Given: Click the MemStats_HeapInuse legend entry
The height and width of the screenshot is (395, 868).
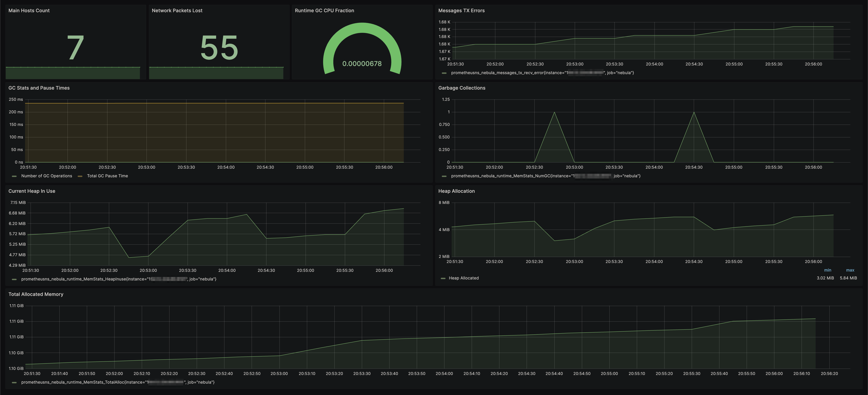Looking at the screenshot, I should (119, 279).
